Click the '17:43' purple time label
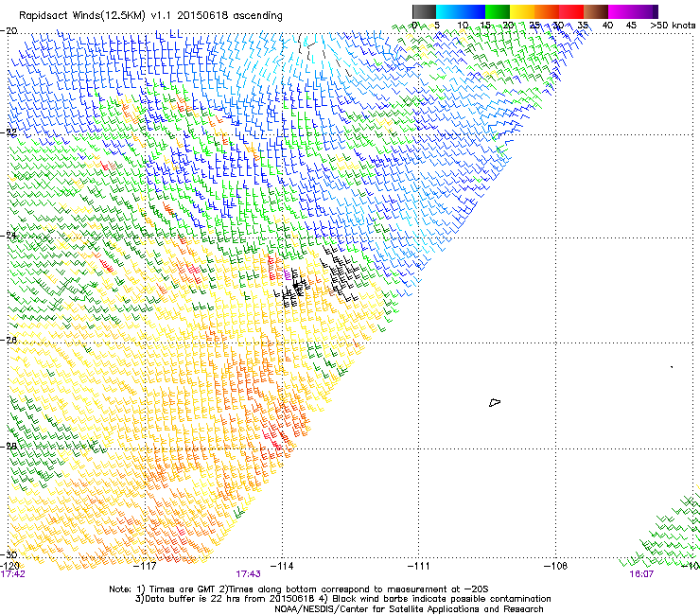 point(248,574)
